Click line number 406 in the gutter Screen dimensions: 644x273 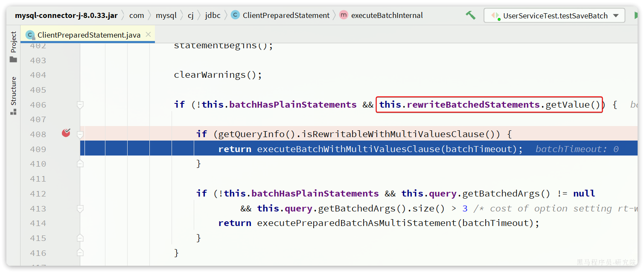(x=38, y=105)
